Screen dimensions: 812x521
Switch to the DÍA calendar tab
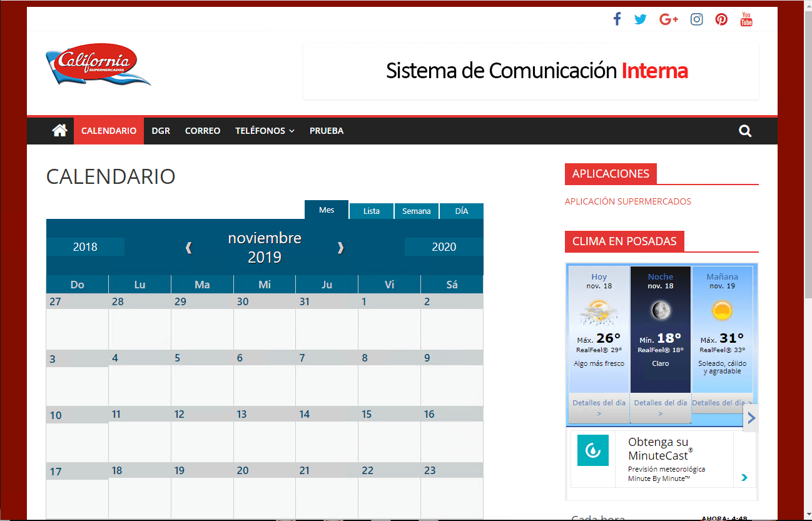click(x=462, y=211)
